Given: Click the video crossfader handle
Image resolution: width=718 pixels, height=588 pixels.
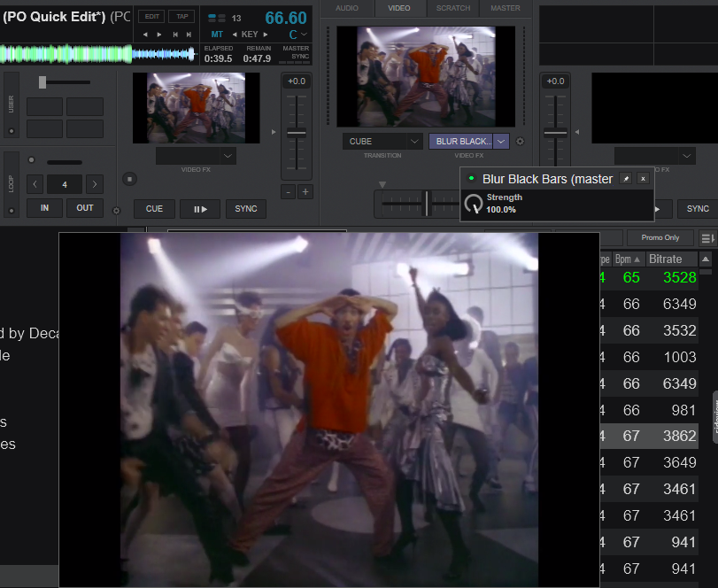Looking at the screenshot, I should coord(427,204).
